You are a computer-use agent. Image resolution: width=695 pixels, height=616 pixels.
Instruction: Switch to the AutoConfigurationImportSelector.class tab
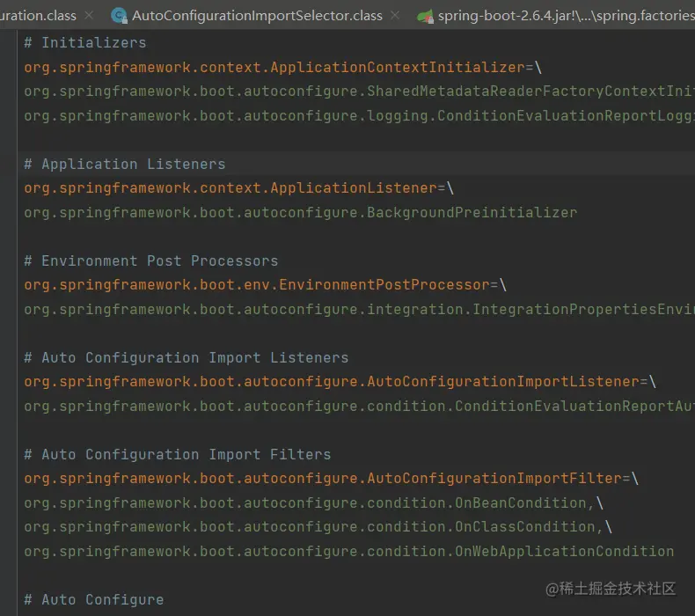click(x=257, y=16)
